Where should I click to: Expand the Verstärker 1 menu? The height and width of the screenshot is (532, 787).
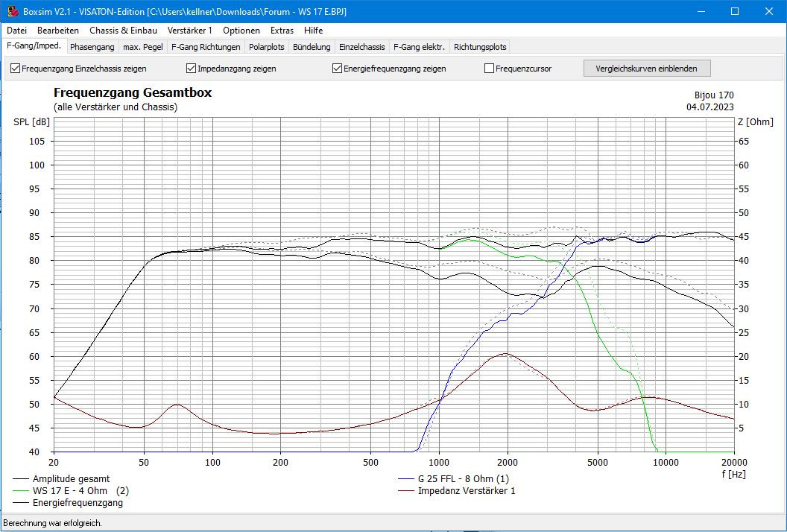189,31
